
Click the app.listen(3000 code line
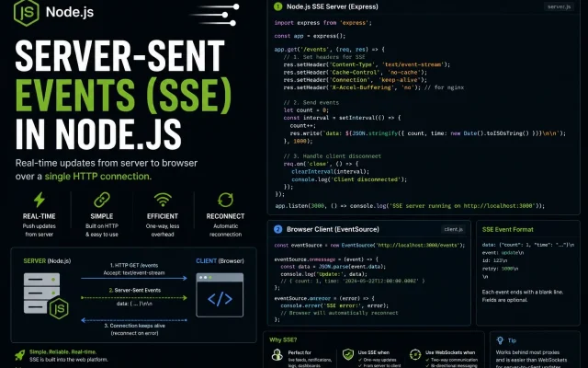[x=410, y=206]
